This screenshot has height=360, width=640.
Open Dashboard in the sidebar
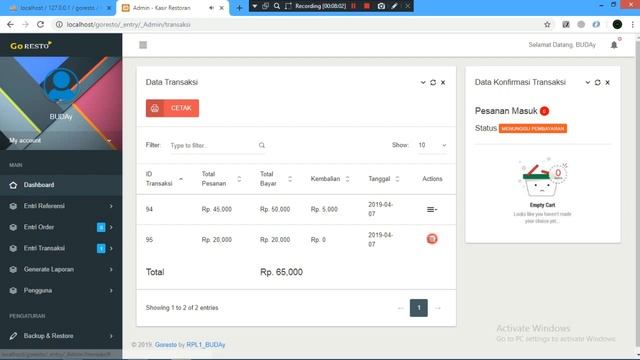point(61,185)
